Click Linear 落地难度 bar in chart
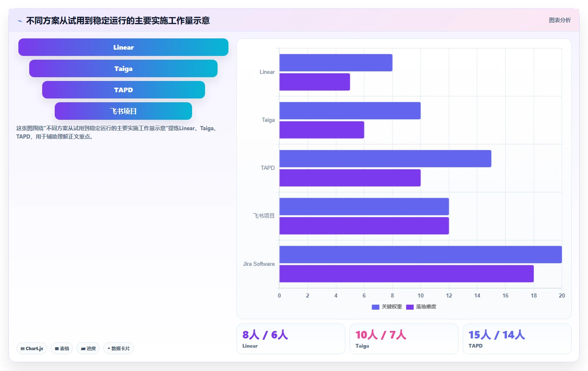Image resolution: width=588 pixels, height=371 pixels. click(x=314, y=82)
